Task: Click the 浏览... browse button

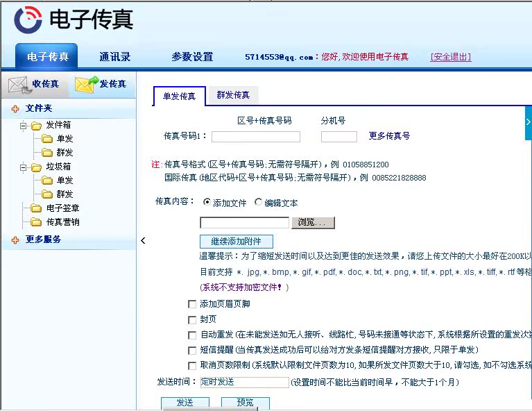Action: 313,222
